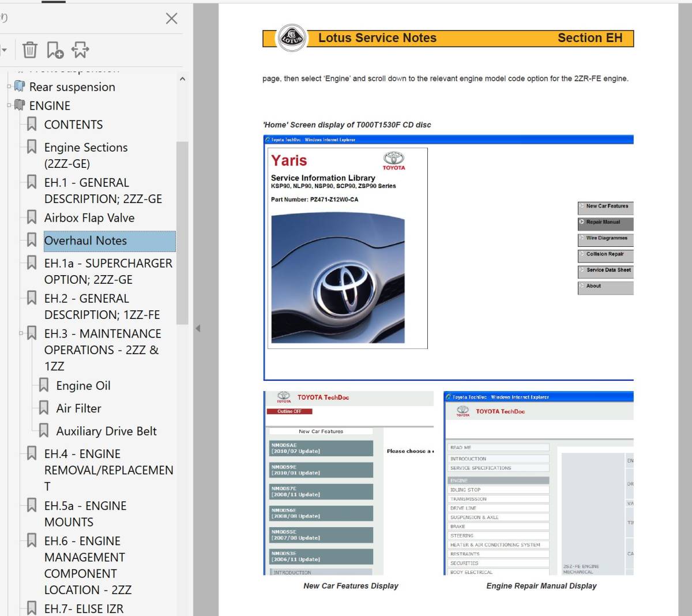This screenshot has width=692, height=616.
Task: Click the 'Section EH' header text
Action: [x=590, y=38]
